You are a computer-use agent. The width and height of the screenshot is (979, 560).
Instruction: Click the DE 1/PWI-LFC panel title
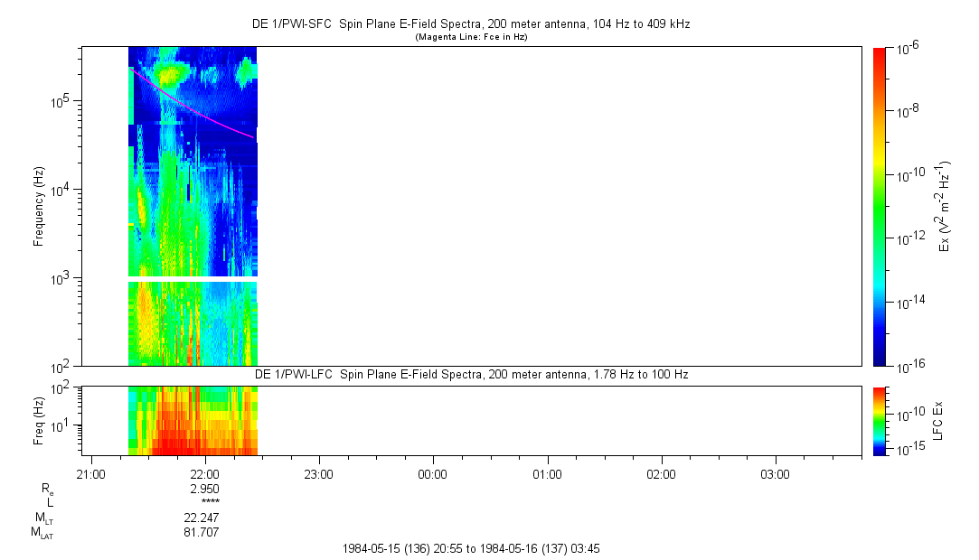[470, 374]
